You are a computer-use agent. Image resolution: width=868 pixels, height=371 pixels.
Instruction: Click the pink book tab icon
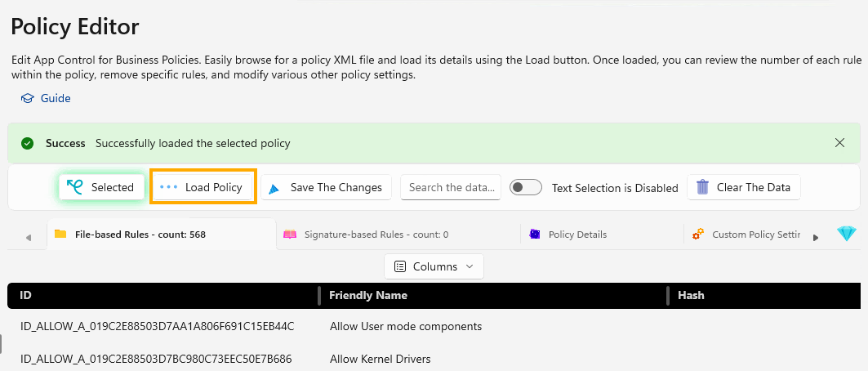[x=290, y=235]
